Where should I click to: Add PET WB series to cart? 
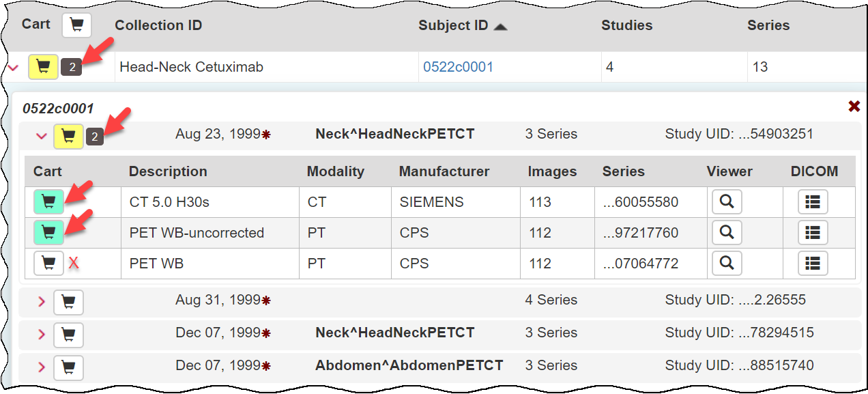(x=48, y=263)
